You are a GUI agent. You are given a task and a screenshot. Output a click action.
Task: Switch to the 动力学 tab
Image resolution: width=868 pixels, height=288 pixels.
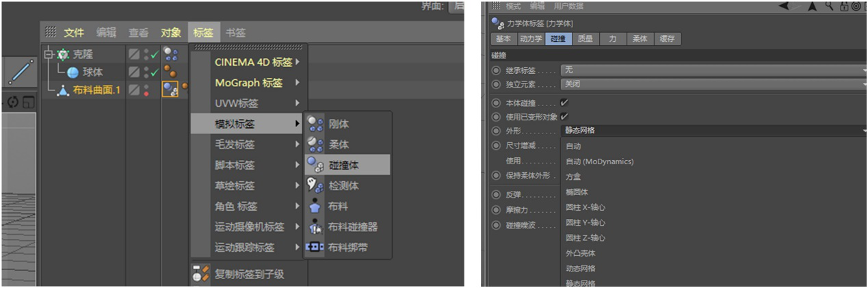tap(531, 39)
